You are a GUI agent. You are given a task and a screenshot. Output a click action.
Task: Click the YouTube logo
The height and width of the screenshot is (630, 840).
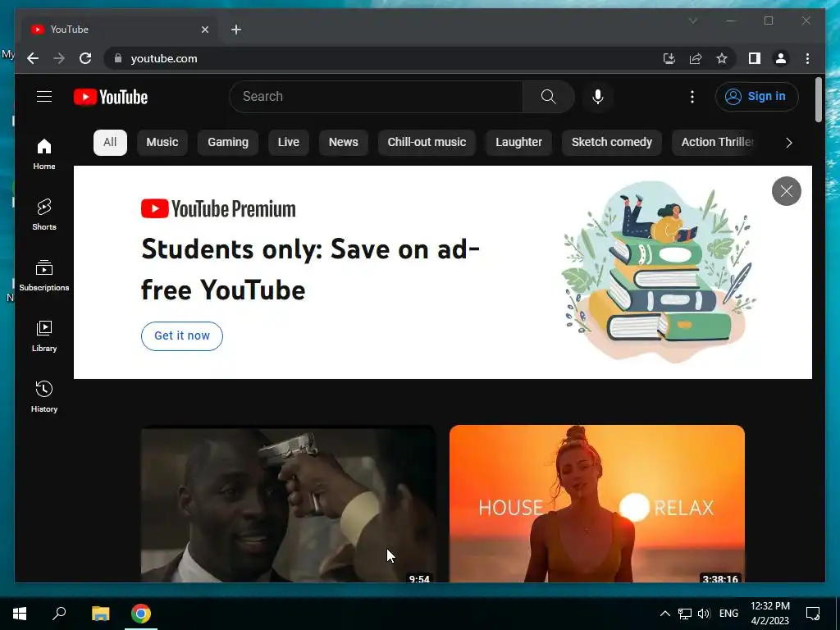coord(111,97)
